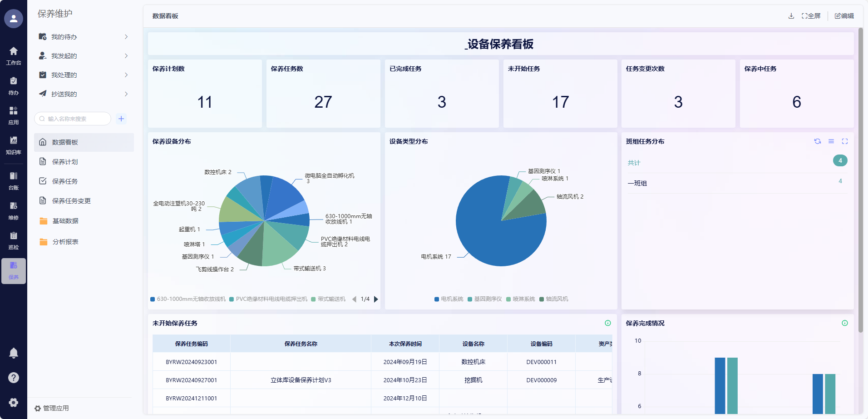Toggle 带式输送机 legend in 保养设备分布 chart
The height and width of the screenshot is (419, 868).
328,299
